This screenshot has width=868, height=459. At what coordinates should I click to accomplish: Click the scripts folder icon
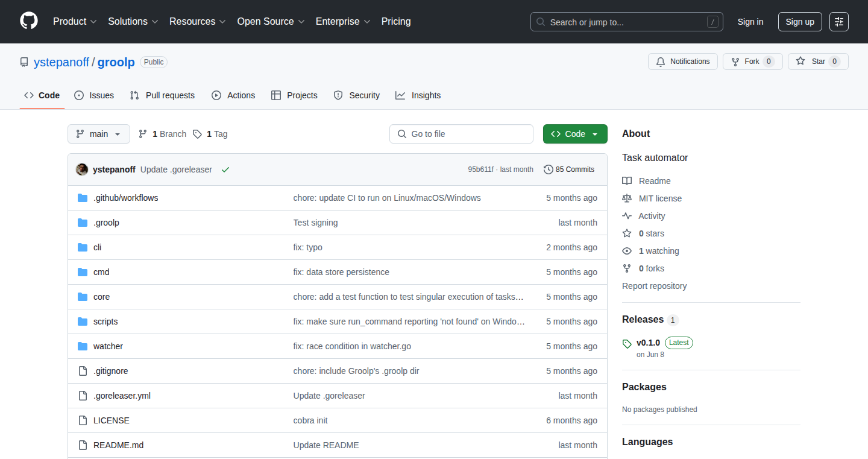tap(83, 321)
